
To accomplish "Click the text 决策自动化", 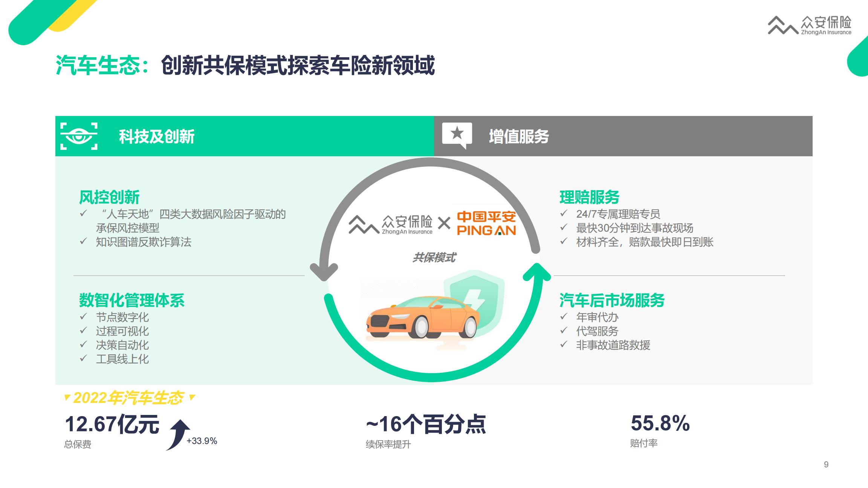I will click(x=122, y=345).
